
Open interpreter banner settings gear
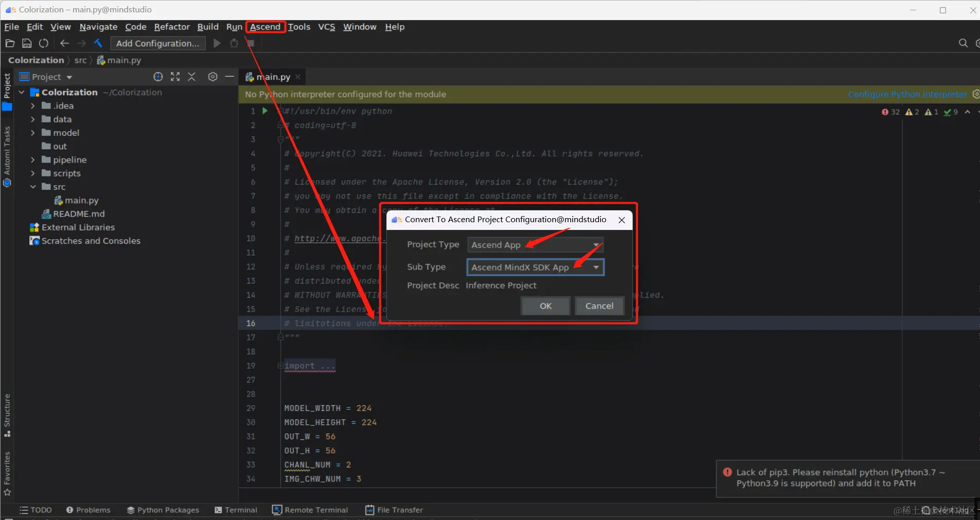[975, 94]
